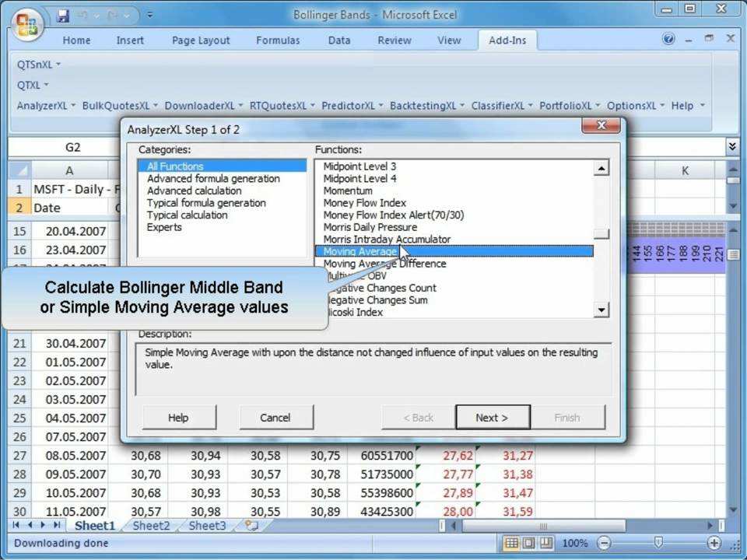Screen dimensions: 747x560
Task: Open the BulkQuotesXL dropdown menu
Action: pyautogui.click(x=120, y=106)
